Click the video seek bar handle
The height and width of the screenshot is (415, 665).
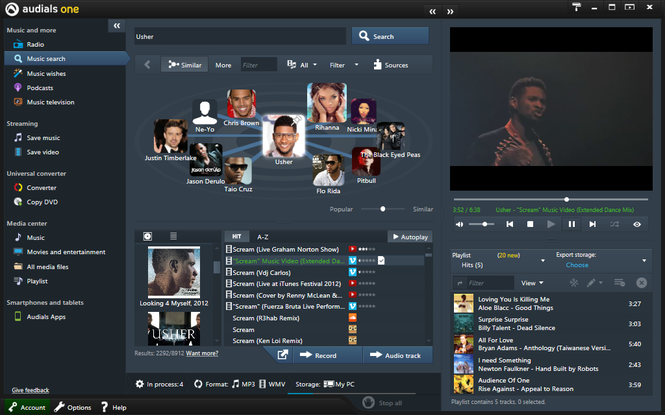(566, 199)
